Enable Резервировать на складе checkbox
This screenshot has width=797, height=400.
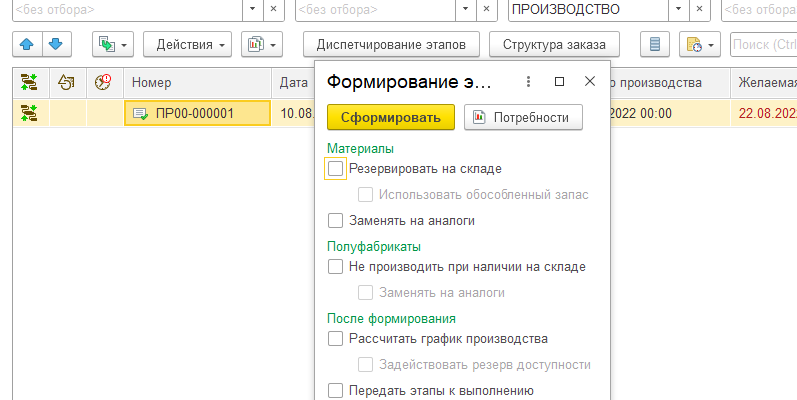pyautogui.click(x=336, y=169)
